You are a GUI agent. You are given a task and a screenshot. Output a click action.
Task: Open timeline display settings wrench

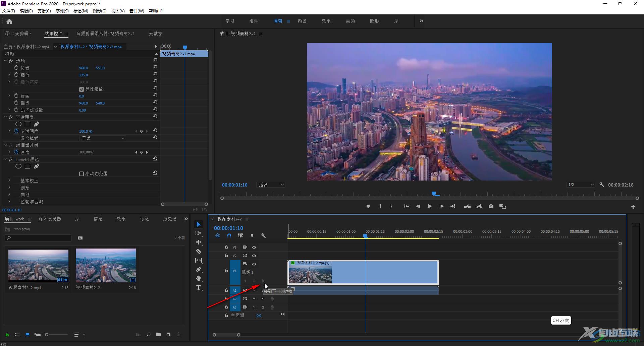(263, 235)
